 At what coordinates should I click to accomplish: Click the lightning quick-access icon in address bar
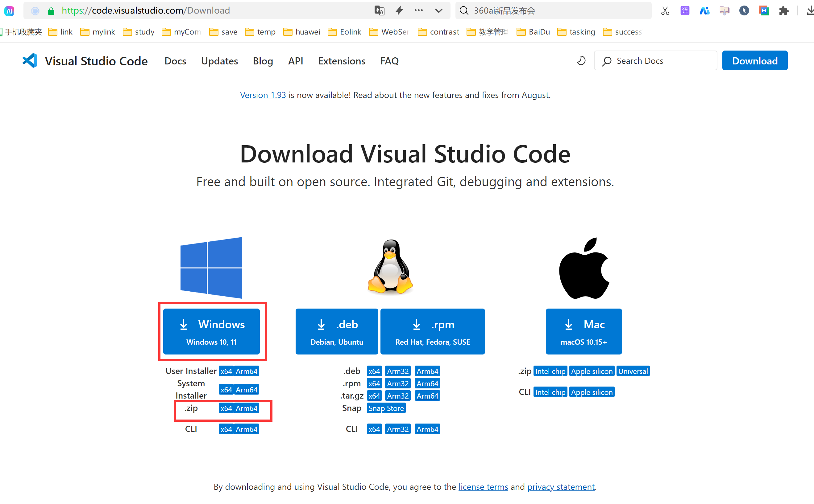(x=399, y=10)
